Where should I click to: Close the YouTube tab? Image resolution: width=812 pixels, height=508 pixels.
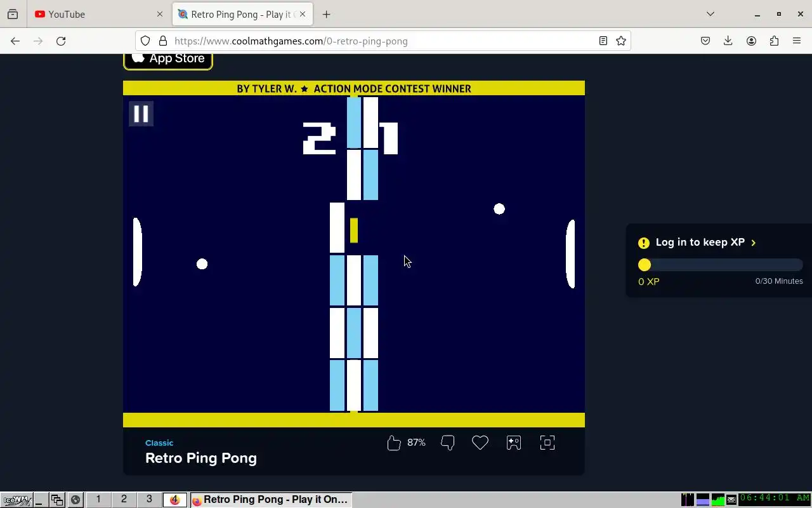coord(160,14)
